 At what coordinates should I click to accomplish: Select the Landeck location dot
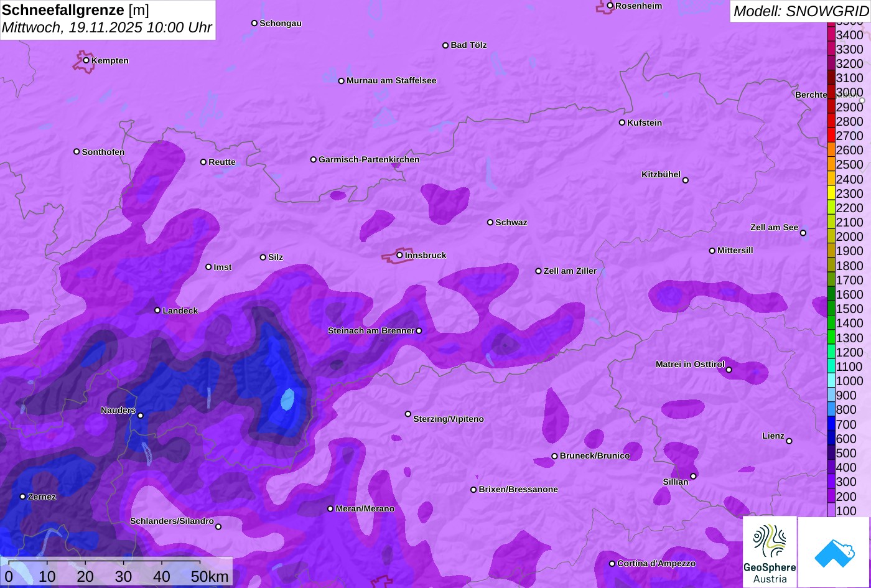point(157,310)
